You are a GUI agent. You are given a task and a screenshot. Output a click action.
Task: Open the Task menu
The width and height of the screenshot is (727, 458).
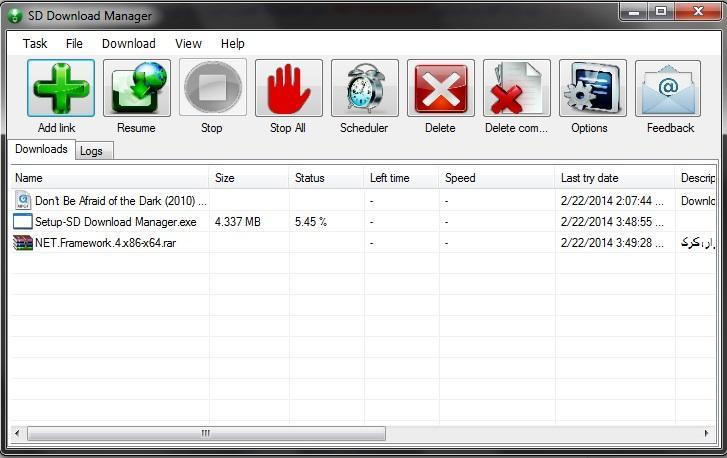point(35,44)
